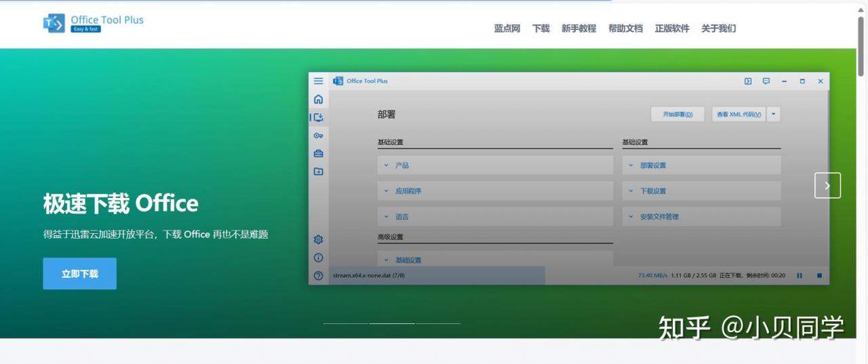Open the 正版软件 nav item
This screenshot has height=364, width=868.
[x=672, y=28]
